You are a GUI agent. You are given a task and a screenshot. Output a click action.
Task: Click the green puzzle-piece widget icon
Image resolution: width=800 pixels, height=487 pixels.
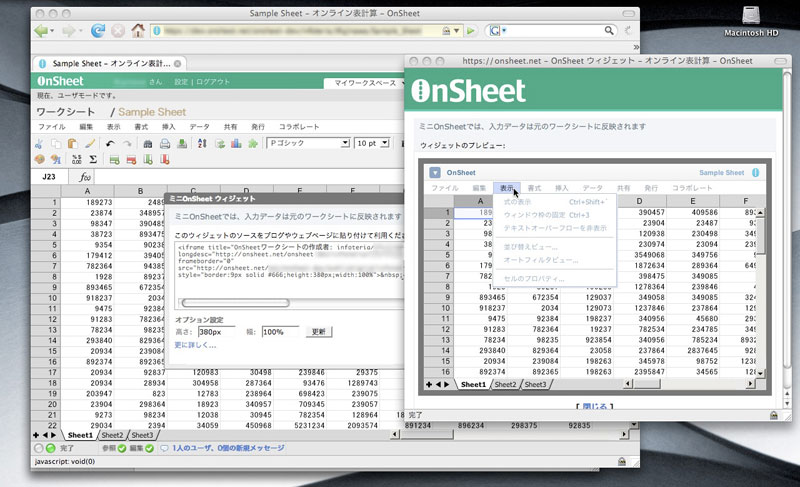point(253,144)
